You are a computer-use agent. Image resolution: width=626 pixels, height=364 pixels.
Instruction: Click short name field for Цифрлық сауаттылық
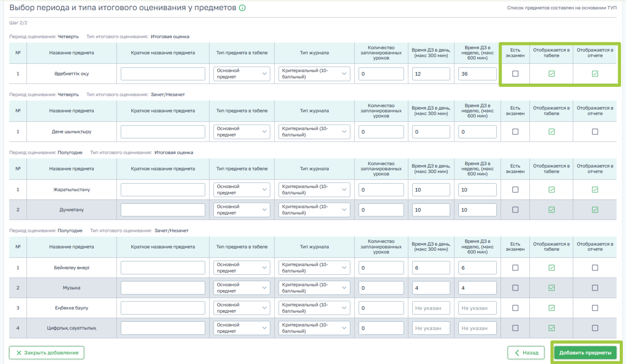click(163, 328)
